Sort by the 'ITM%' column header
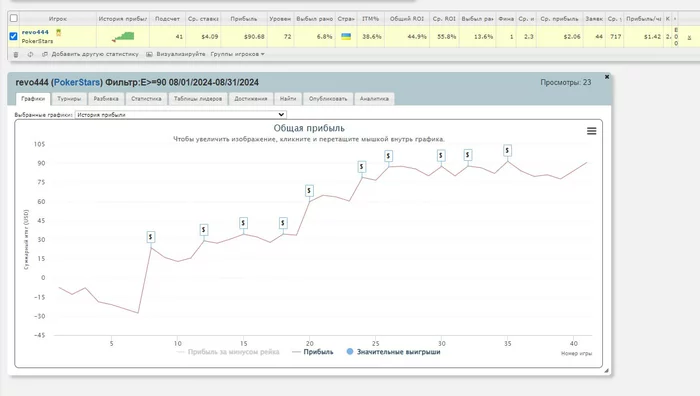 [370, 19]
